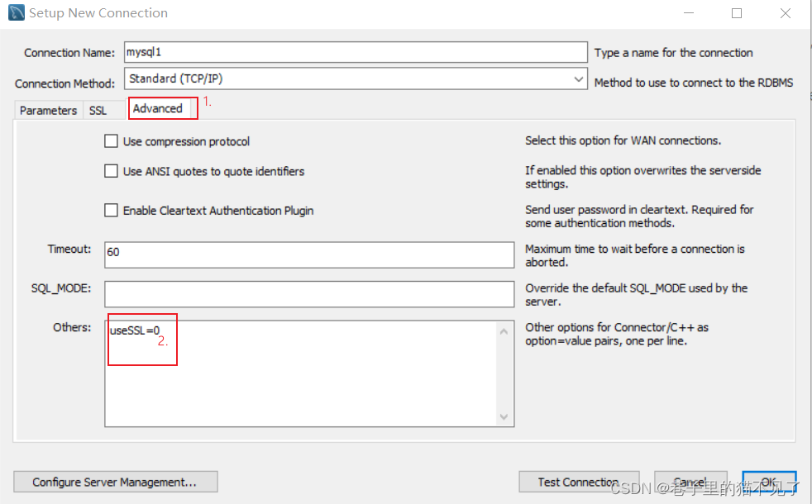Confirm with the OK button
The width and height of the screenshot is (812, 504).
769,482
